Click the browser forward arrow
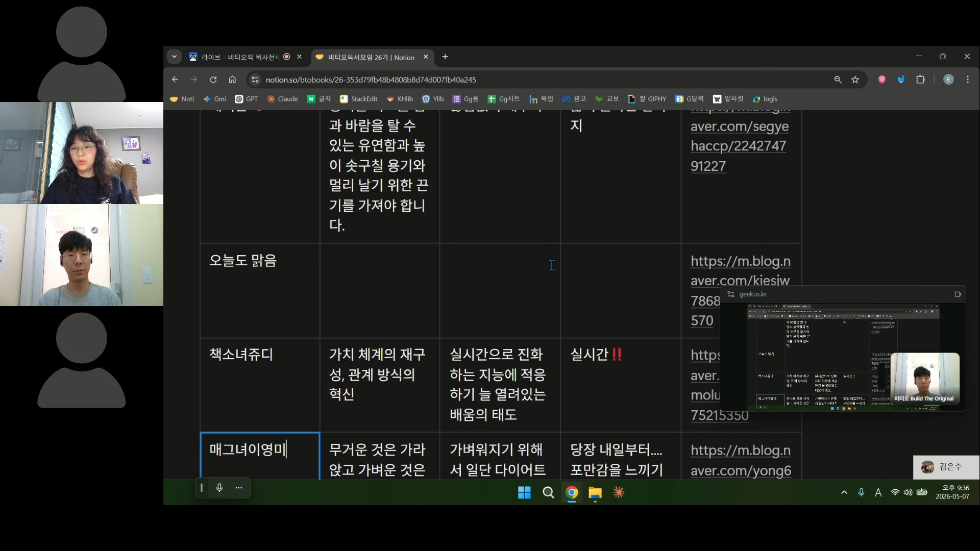This screenshot has height=551, width=980. [x=194, y=80]
